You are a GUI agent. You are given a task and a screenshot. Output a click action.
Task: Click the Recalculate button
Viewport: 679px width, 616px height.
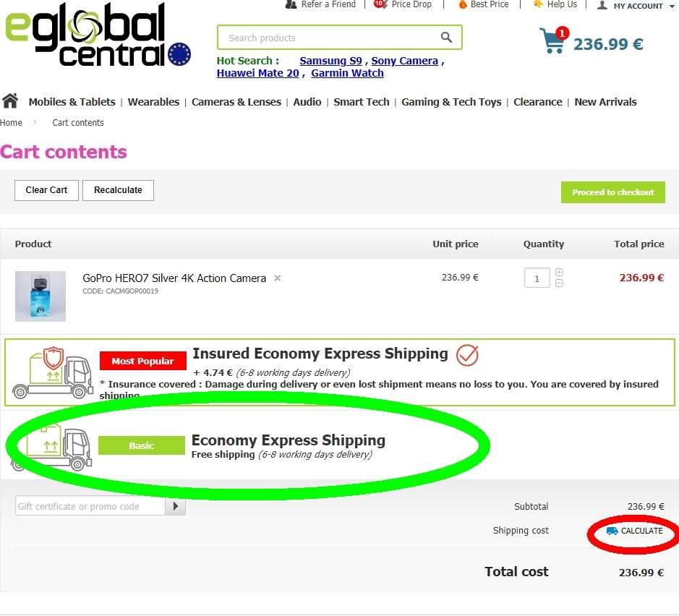(x=118, y=190)
